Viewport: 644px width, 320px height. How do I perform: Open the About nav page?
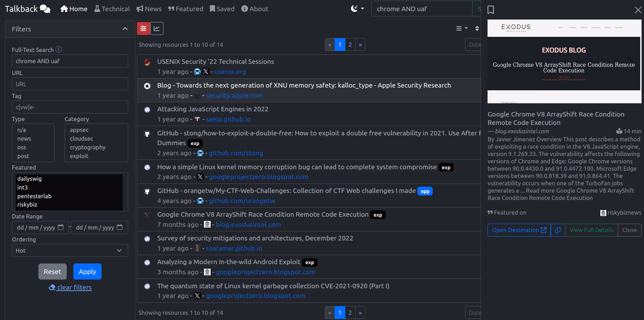tap(255, 9)
